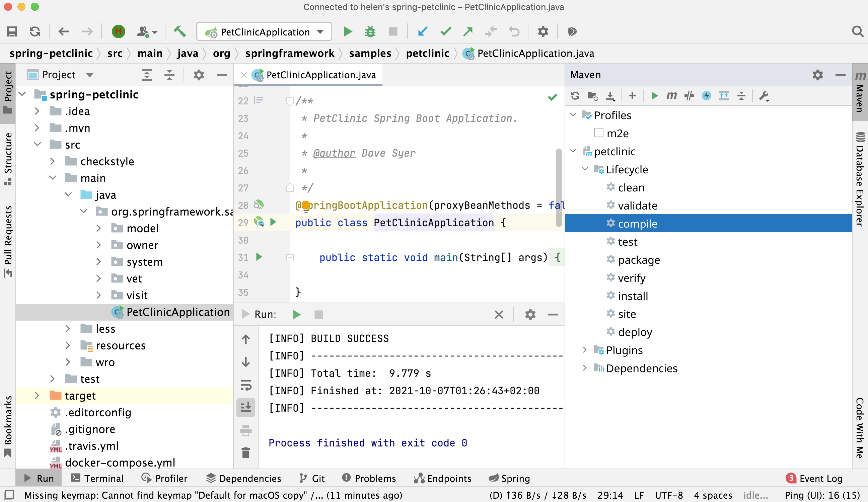Open Maven settings with the wrench icon
This screenshot has width=868, height=502.
764,96
